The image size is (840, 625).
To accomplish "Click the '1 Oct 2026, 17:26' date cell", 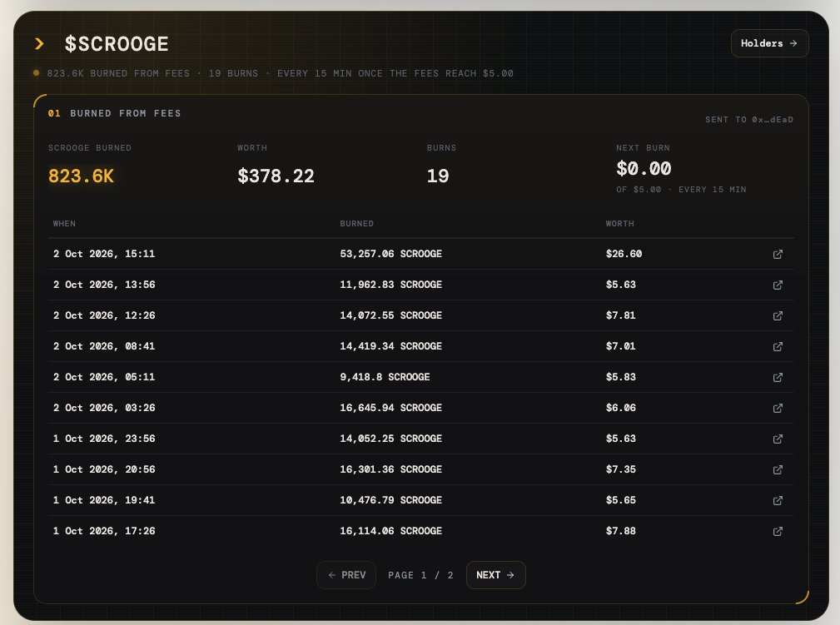I will (x=104, y=531).
